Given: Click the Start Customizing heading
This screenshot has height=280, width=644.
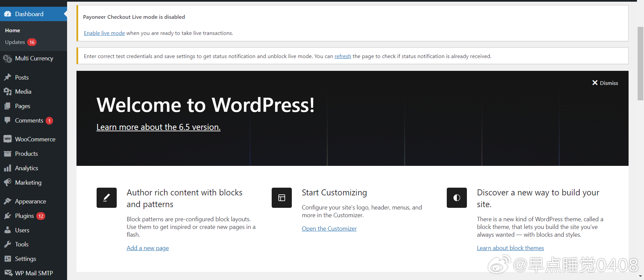Looking at the screenshot, I should click(334, 192).
